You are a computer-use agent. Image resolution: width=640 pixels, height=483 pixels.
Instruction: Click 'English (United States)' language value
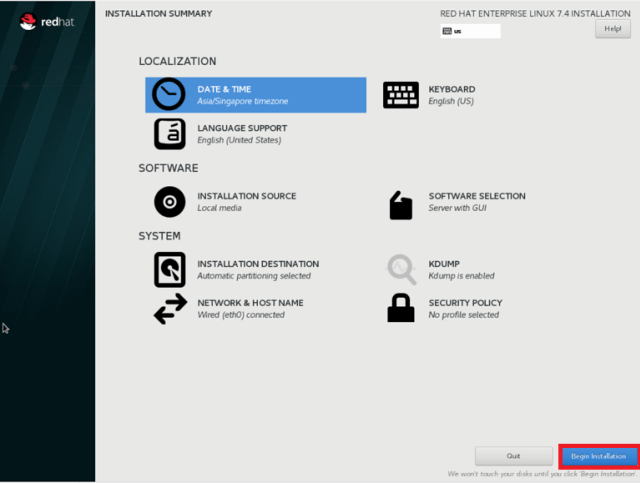pyautogui.click(x=239, y=140)
